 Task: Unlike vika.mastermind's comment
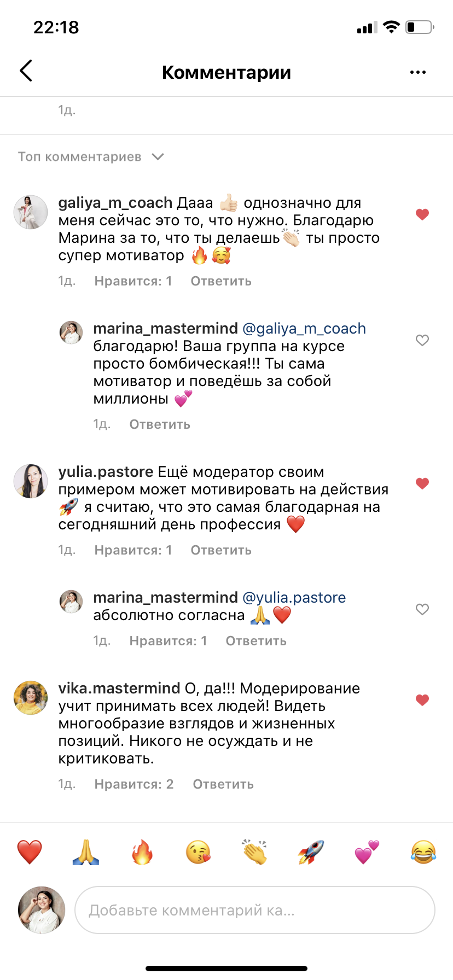click(x=422, y=700)
